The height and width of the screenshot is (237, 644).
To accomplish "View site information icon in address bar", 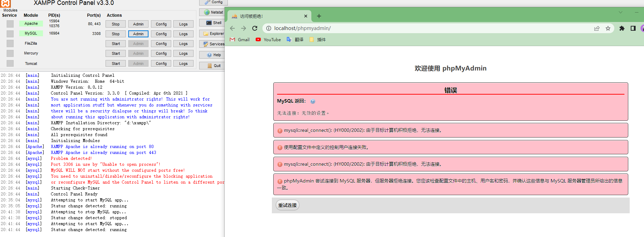I will coord(268,28).
